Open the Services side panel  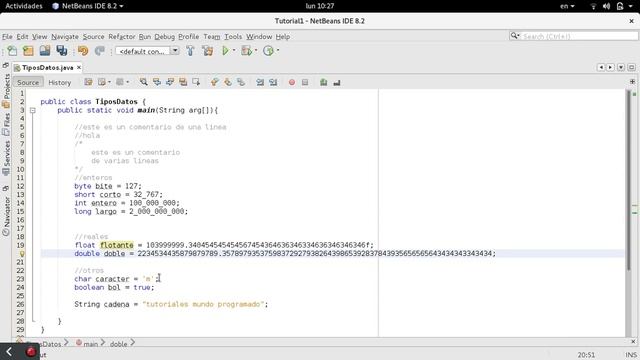click(x=6, y=158)
